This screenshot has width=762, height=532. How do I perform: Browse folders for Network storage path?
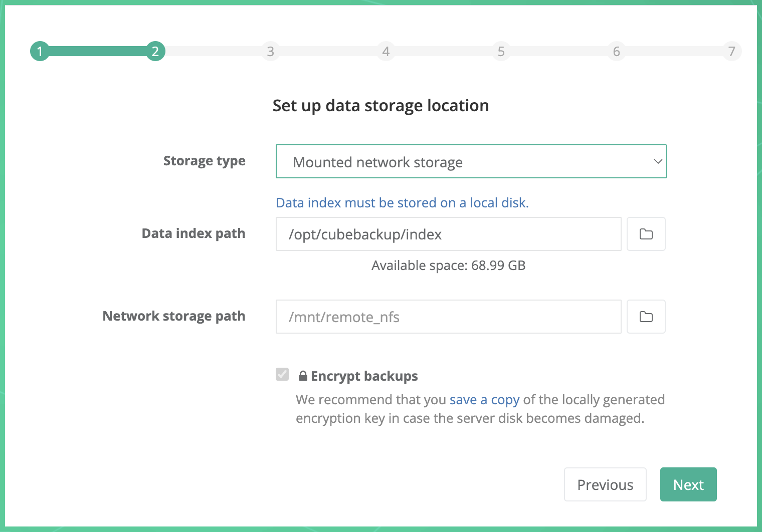646,317
